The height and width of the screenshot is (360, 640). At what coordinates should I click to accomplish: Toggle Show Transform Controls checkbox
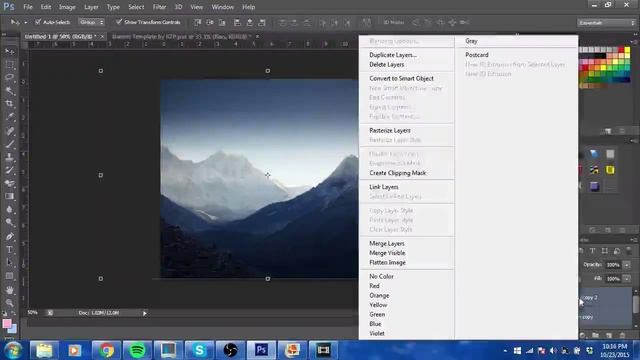coord(119,22)
